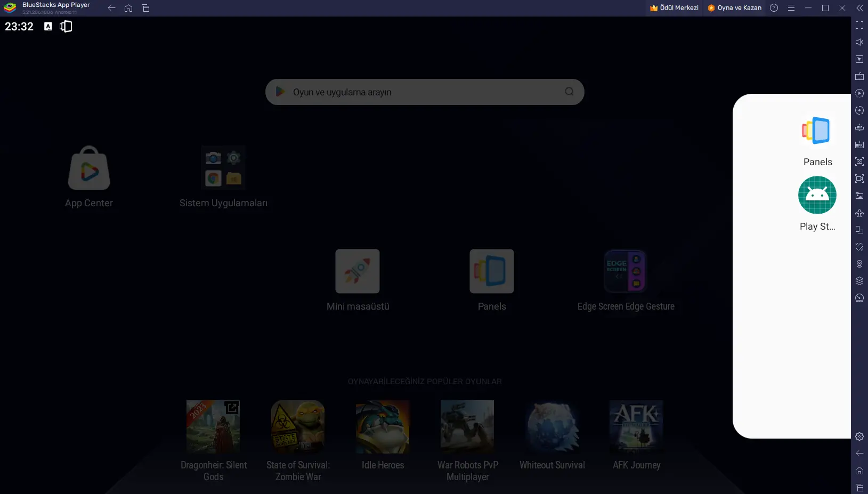Open settings gear in the side toolbar
This screenshot has height=494, width=868.
(x=859, y=436)
